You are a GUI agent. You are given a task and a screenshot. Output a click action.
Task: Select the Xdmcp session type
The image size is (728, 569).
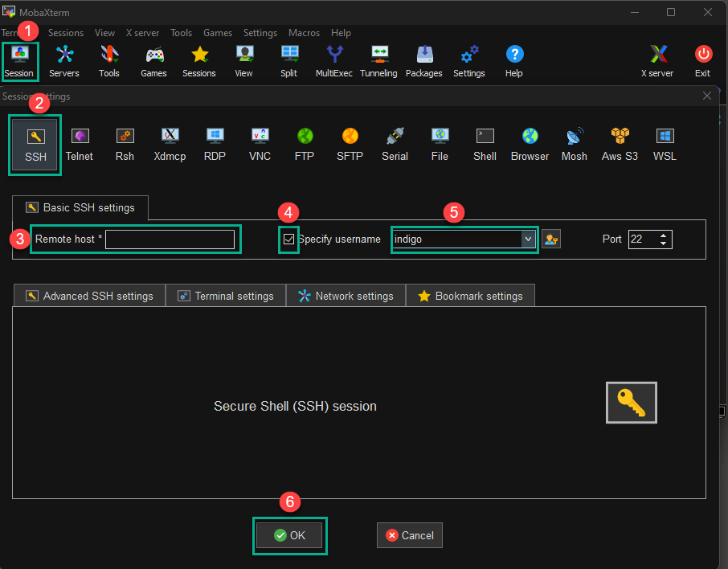click(x=170, y=145)
